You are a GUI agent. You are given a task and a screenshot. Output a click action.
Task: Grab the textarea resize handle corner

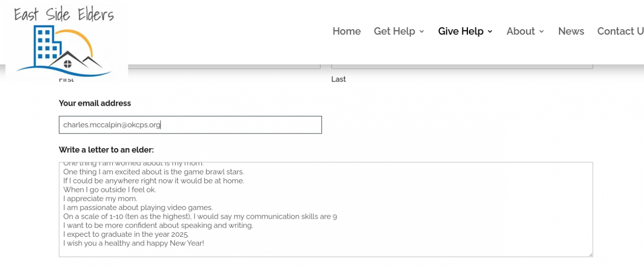[590, 254]
